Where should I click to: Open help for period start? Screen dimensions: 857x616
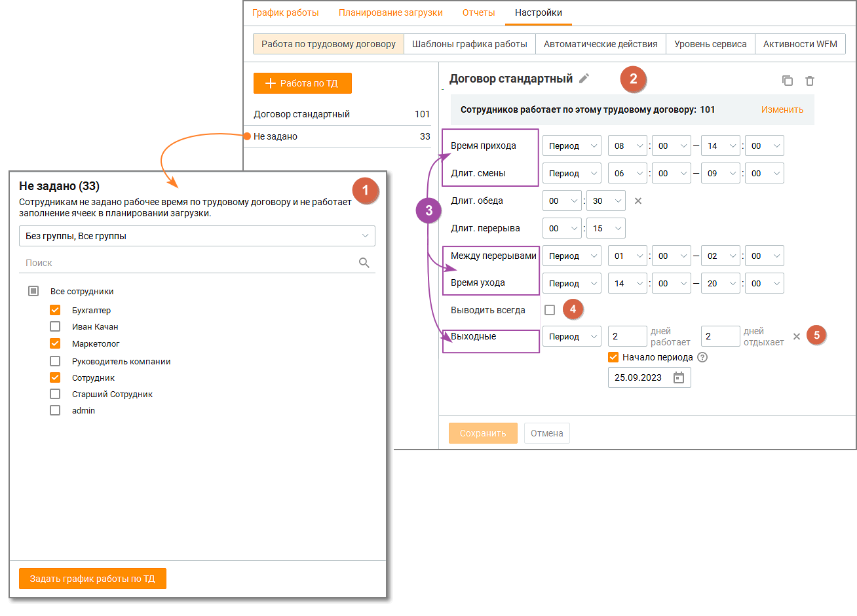tap(702, 357)
